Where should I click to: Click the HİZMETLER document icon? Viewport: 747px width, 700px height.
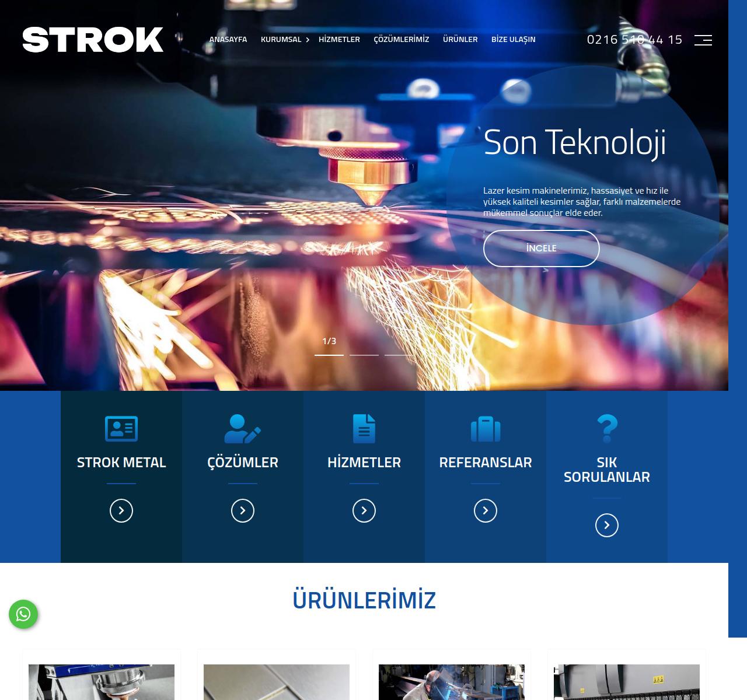tap(364, 429)
